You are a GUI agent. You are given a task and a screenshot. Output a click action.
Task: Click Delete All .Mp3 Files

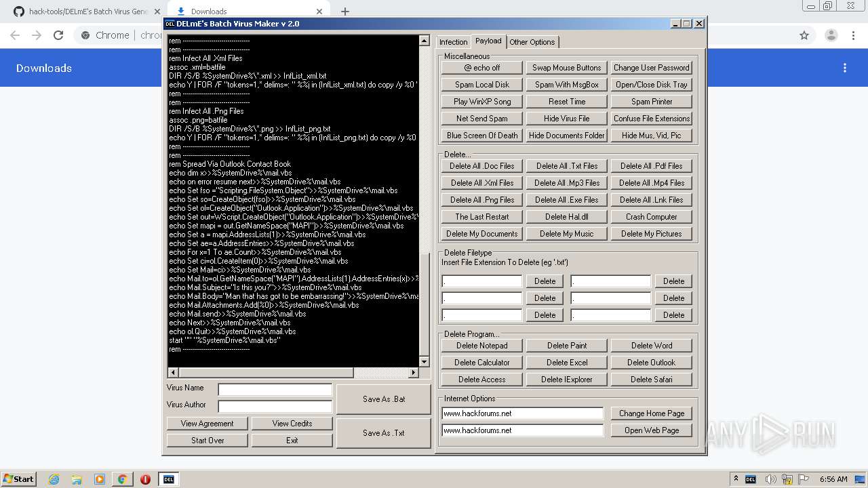coord(567,183)
